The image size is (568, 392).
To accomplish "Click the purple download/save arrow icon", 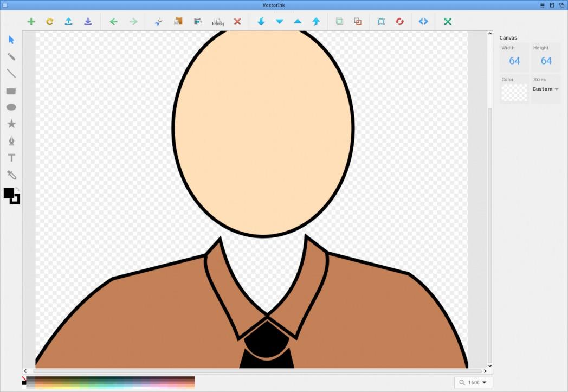I will coord(88,22).
